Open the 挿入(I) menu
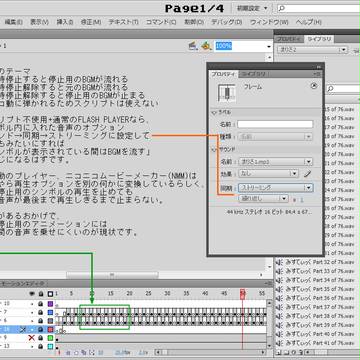 (65, 22)
